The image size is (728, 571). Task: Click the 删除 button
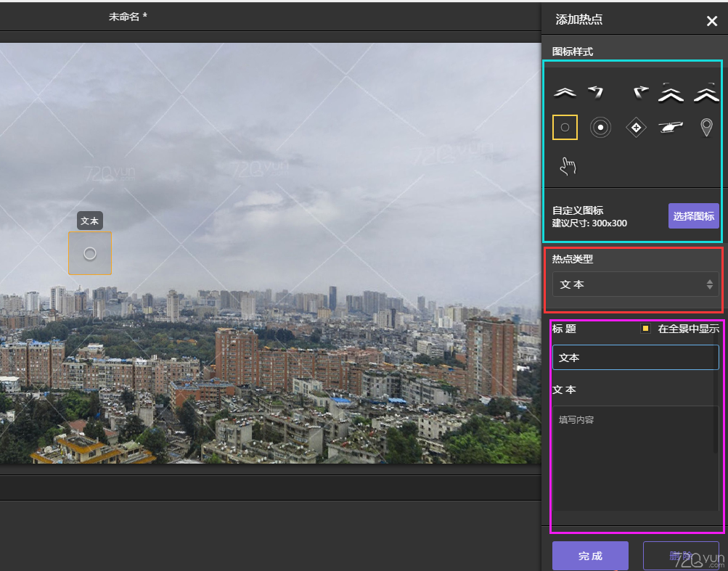click(680, 556)
